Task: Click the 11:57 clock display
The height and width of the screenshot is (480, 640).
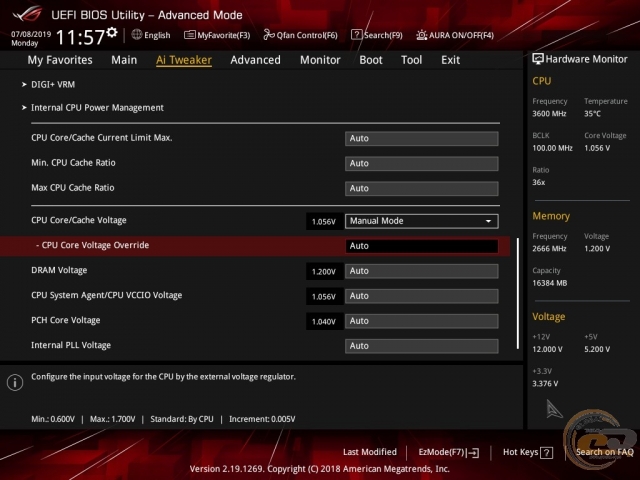Action: pyautogui.click(x=80, y=37)
